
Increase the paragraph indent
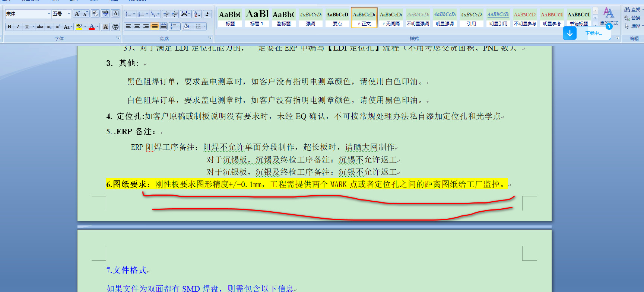(x=175, y=14)
